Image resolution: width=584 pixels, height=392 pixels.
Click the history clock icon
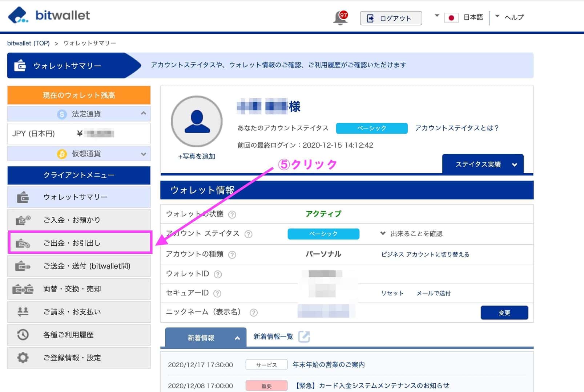[x=23, y=335]
